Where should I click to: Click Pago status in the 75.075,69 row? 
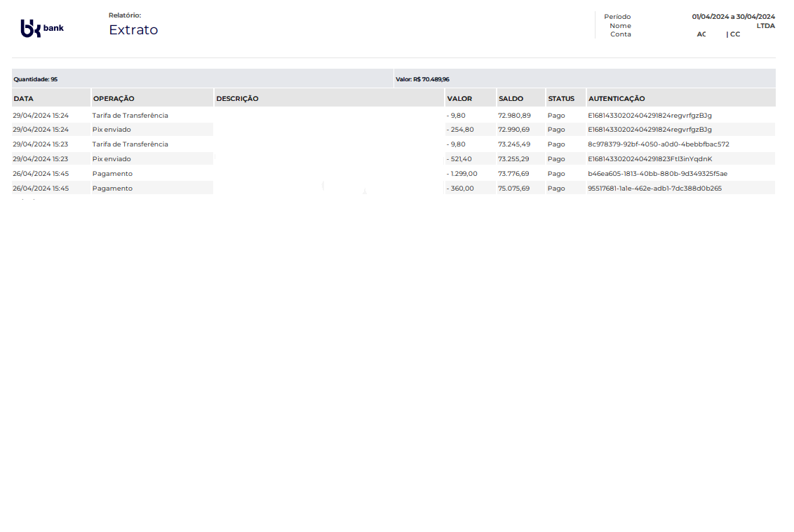556,189
